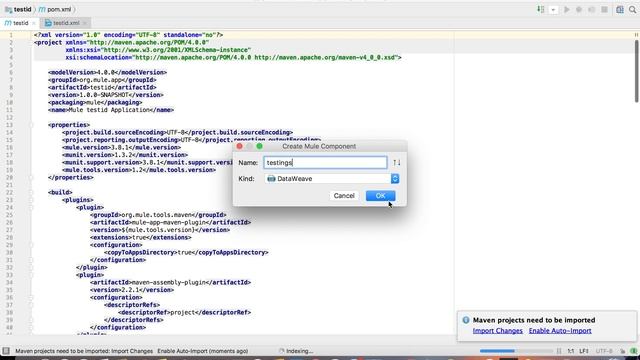Click the Make Project build icon
This screenshot has width=640, height=360.
click(540, 9)
